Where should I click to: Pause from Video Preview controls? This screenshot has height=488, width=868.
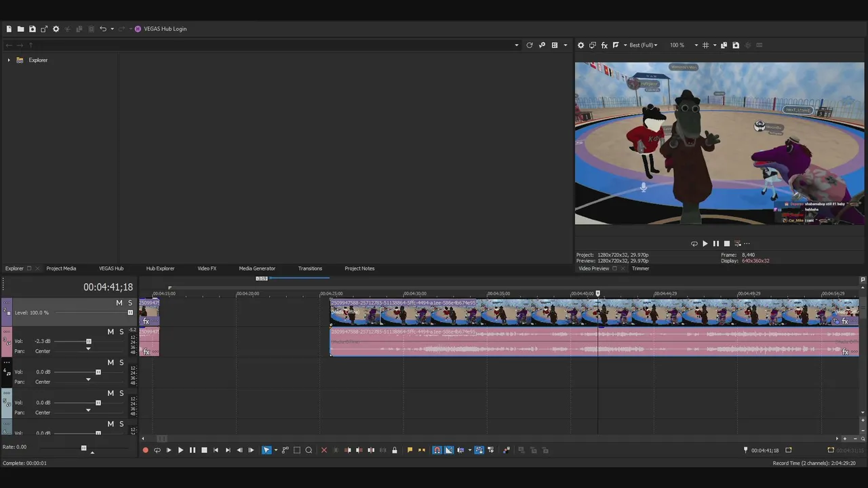(715, 244)
